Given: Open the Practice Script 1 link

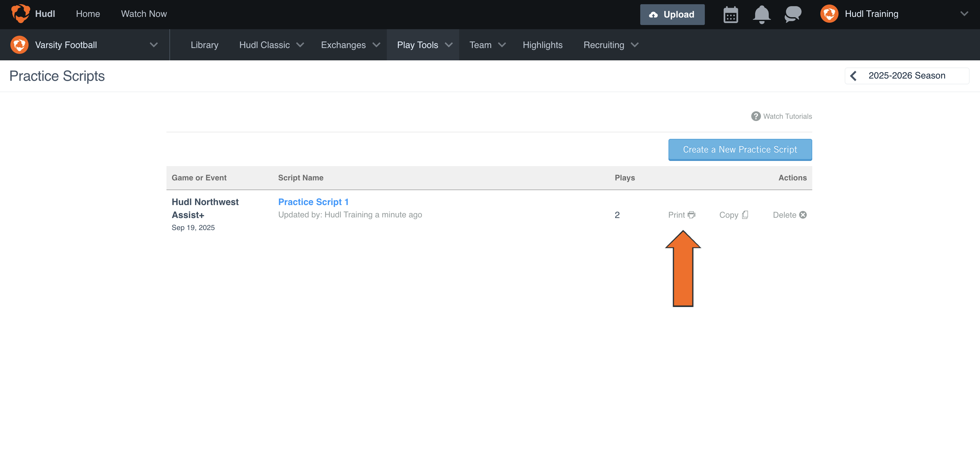Looking at the screenshot, I should [313, 202].
